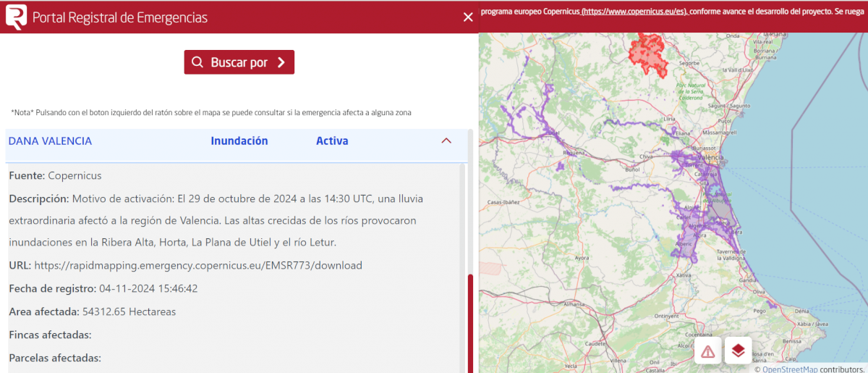The height and width of the screenshot is (373, 868).
Task: Select the DANA VALENCIA emergency title
Action: pyautogui.click(x=50, y=141)
